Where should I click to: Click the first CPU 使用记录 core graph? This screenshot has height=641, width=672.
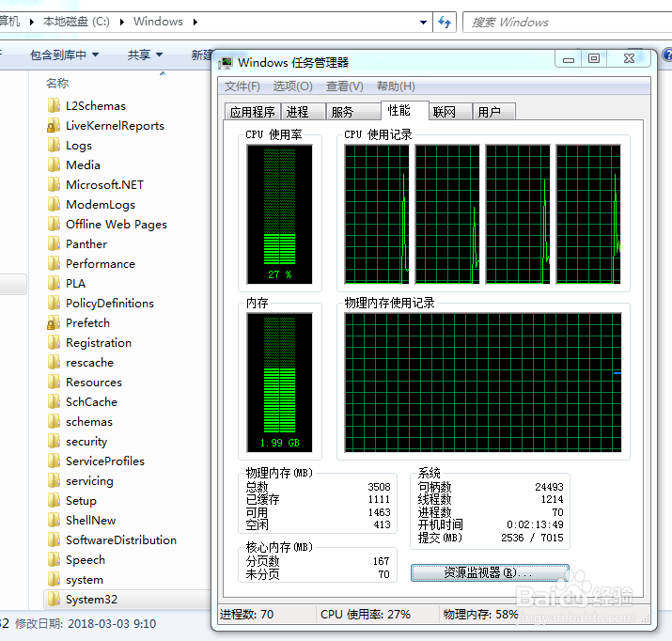pos(377,214)
